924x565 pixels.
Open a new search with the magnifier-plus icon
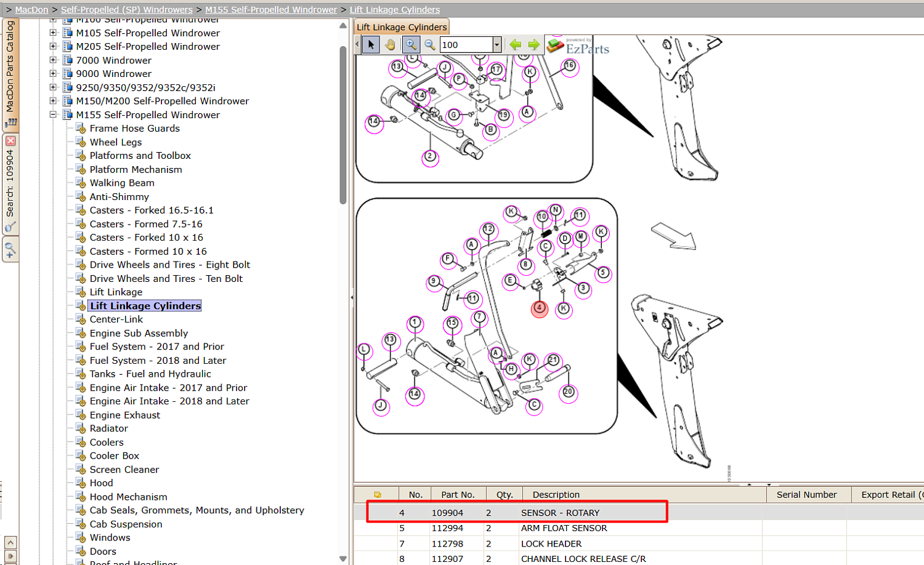pos(10,250)
